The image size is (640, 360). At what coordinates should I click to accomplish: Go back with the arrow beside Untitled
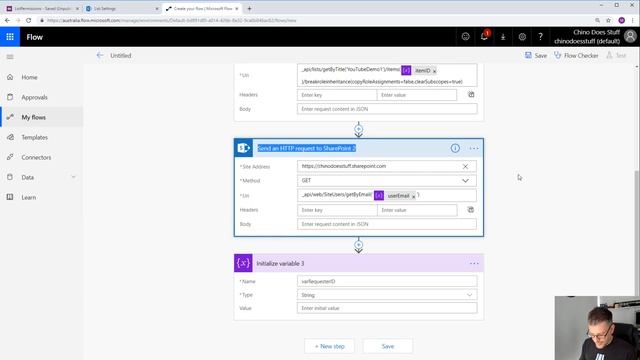pyautogui.click(x=100, y=55)
